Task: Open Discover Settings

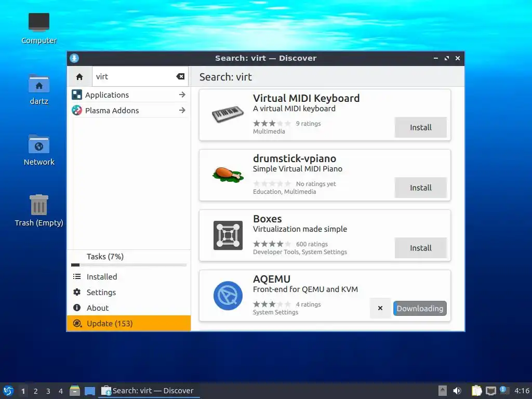Action: (129, 292)
